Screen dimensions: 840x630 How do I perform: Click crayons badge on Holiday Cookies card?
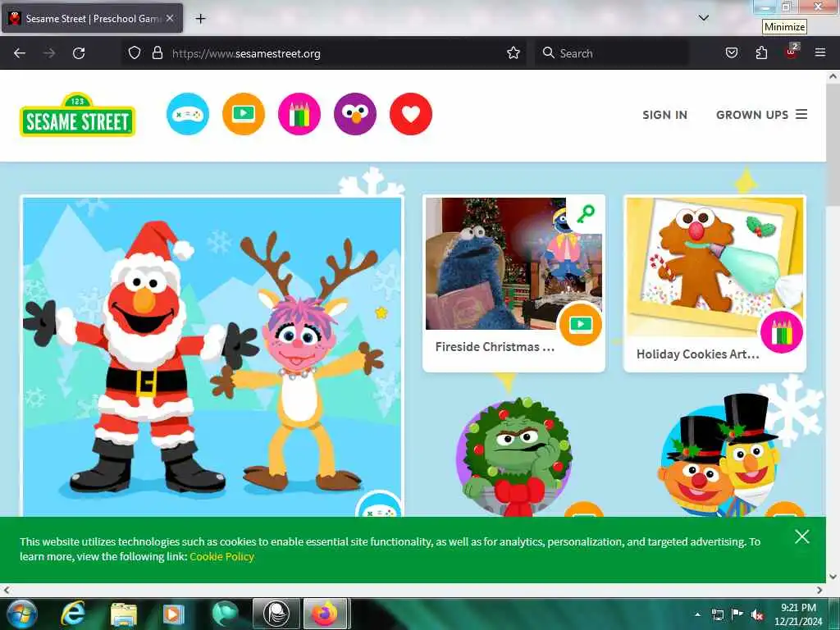coord(782,332)
